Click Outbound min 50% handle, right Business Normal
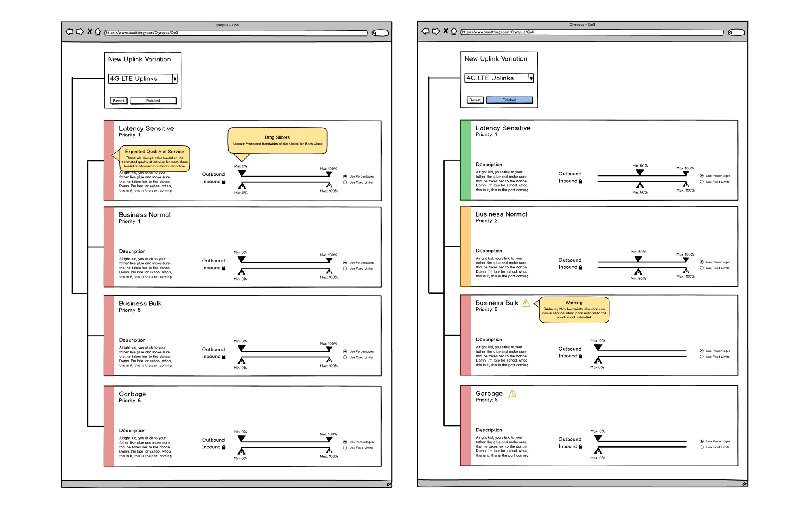Viewport: 812px width, 511px height. point(638,259)
